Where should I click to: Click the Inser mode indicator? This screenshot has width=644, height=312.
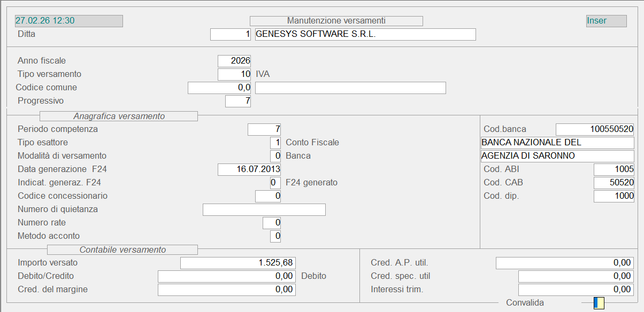[606, 21]
